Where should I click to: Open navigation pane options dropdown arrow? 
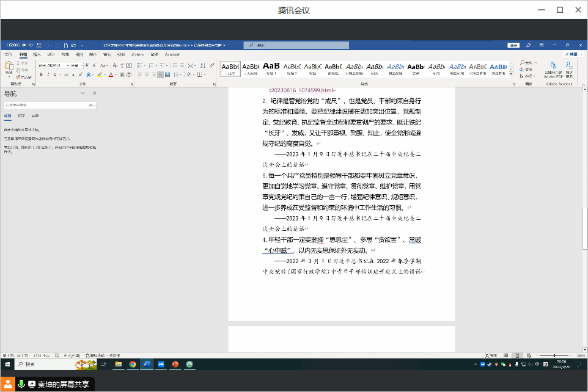click(x=83, y=93)
